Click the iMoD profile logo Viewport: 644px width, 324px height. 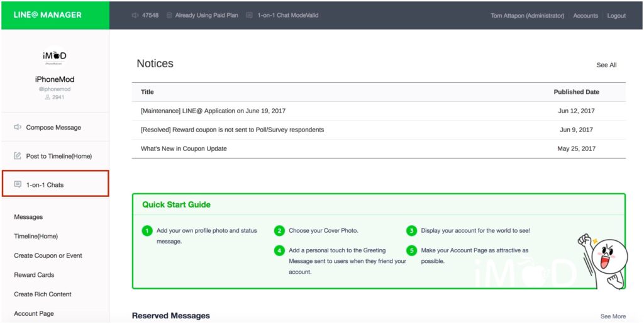55,57
